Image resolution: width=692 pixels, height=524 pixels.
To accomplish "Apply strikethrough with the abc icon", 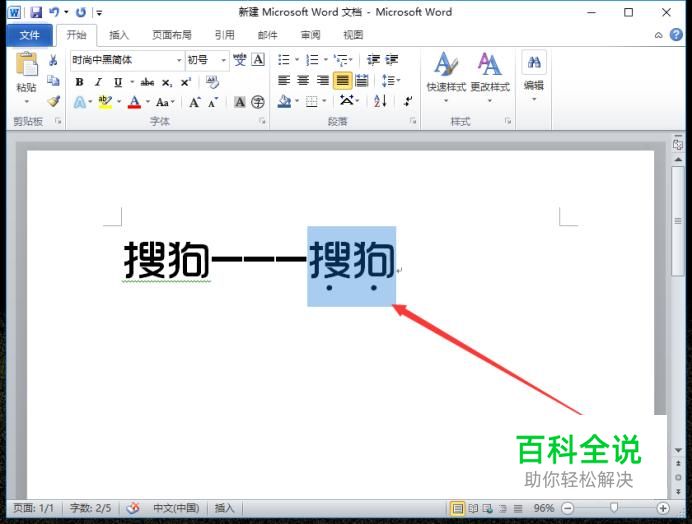I will (x=147, y=82).
